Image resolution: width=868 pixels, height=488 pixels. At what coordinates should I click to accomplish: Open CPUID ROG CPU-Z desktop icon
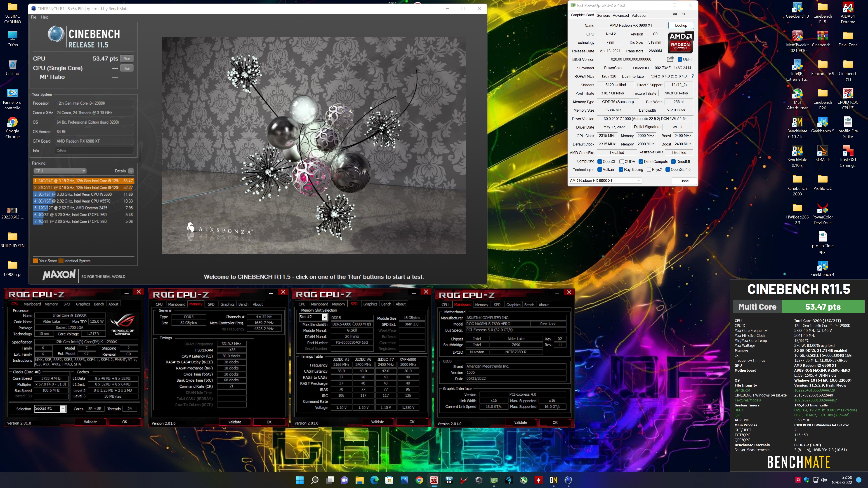point(848,99)
